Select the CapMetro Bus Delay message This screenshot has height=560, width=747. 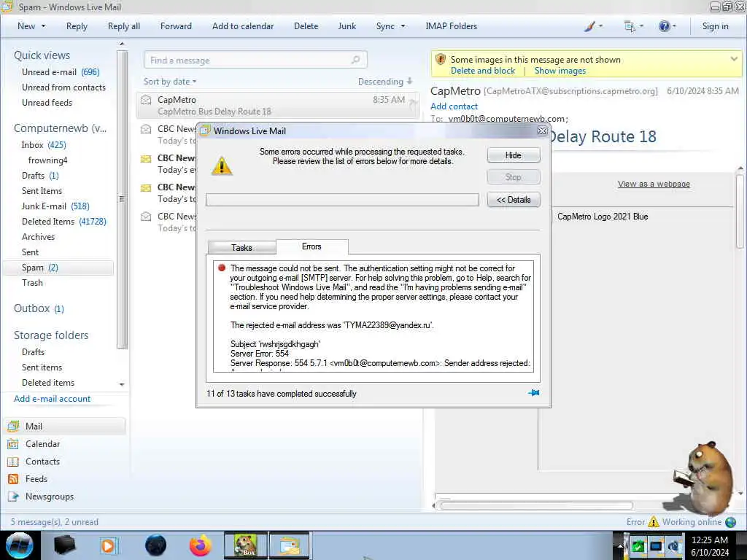pyautogui.click(x=277, y=105)
